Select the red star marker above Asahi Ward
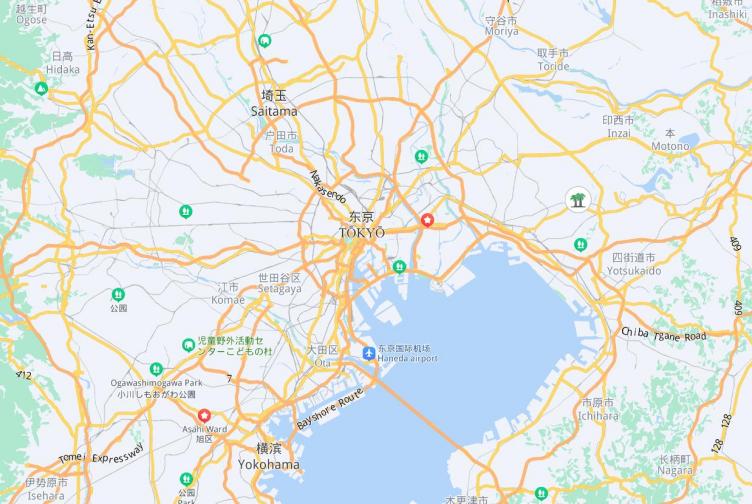Image resolution: width=752 pixels, height=504 pixels. coord(204,415)
